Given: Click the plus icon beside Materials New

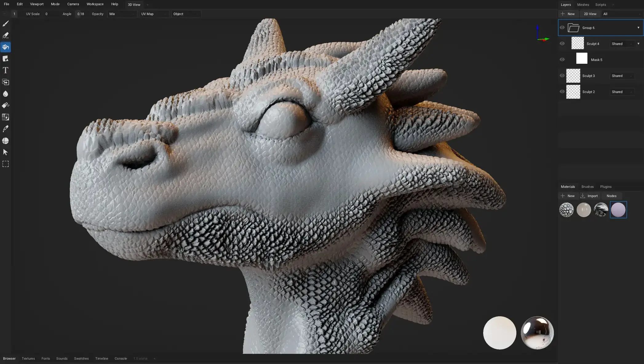Looking at the screenshot, I should tap(563, 196).
